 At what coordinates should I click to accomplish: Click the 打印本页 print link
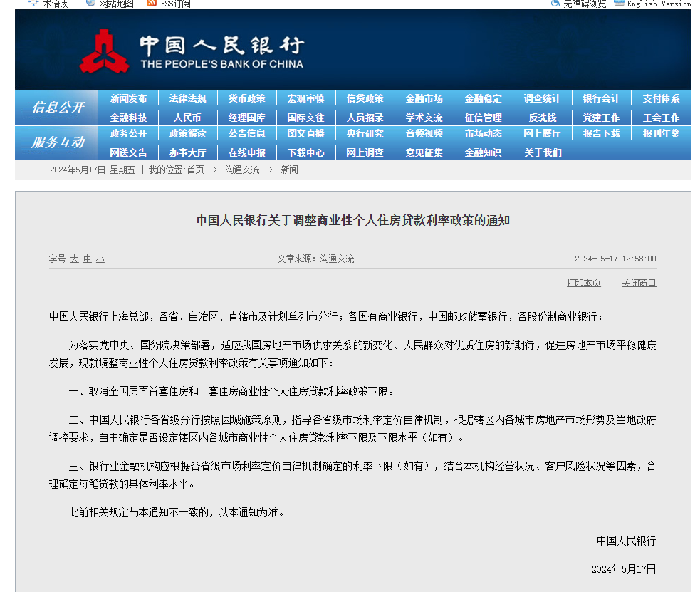pos(583,283)
